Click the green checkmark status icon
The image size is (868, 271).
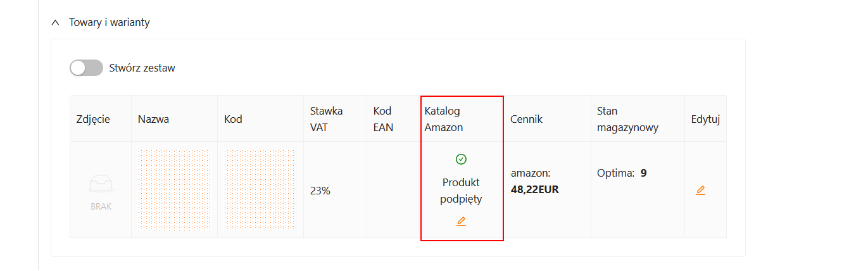(461, 159)
